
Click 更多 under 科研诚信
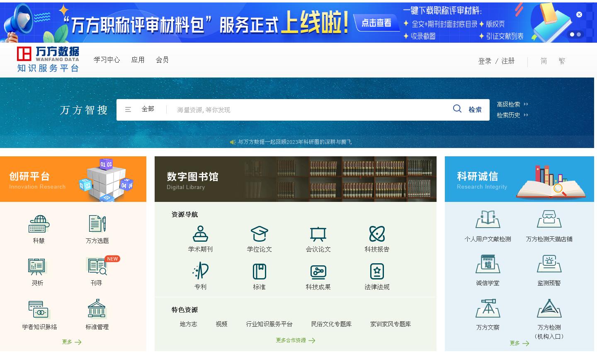[519, 343]
